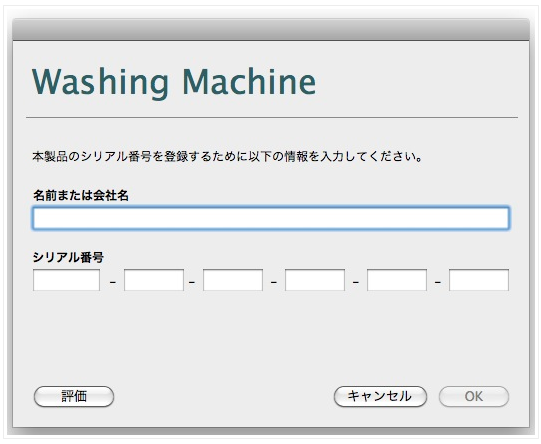Click the gray dialog title bar

[271, 30]
